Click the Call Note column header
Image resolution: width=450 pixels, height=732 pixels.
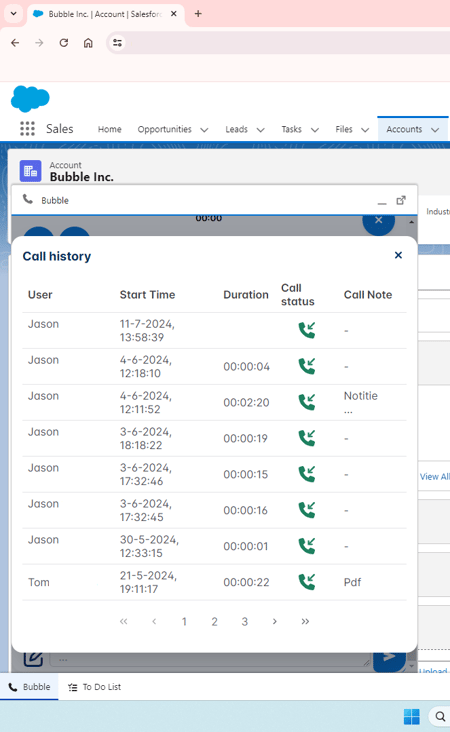point(368,295)
